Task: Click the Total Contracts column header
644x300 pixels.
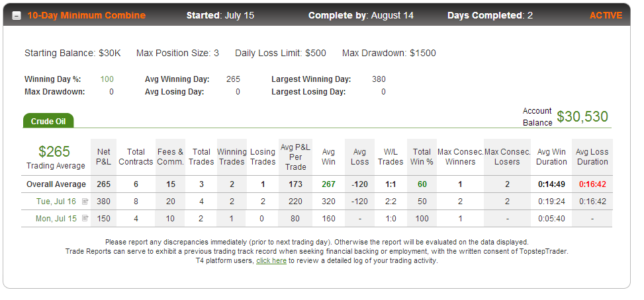Action: coord(136,157)
